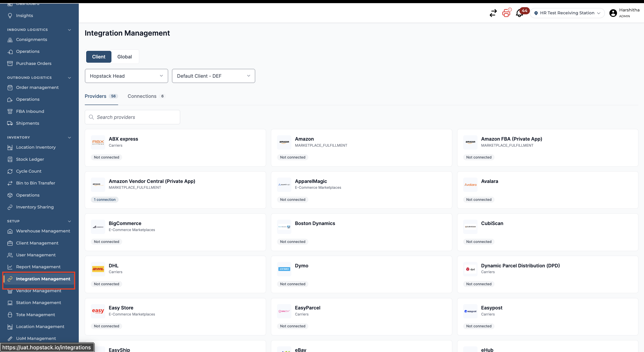Switch to the Global toggle
Viewport: 644px width, 352px height.
124,57
